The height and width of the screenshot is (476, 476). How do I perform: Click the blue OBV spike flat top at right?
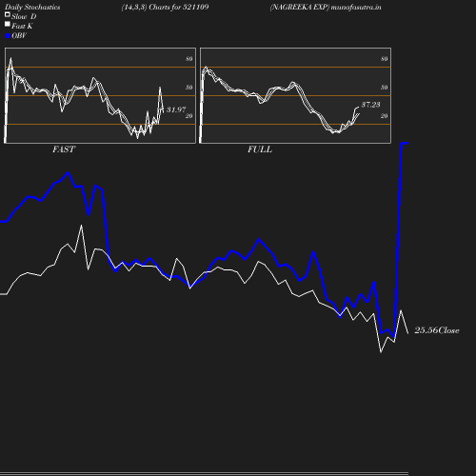point(405,144)
